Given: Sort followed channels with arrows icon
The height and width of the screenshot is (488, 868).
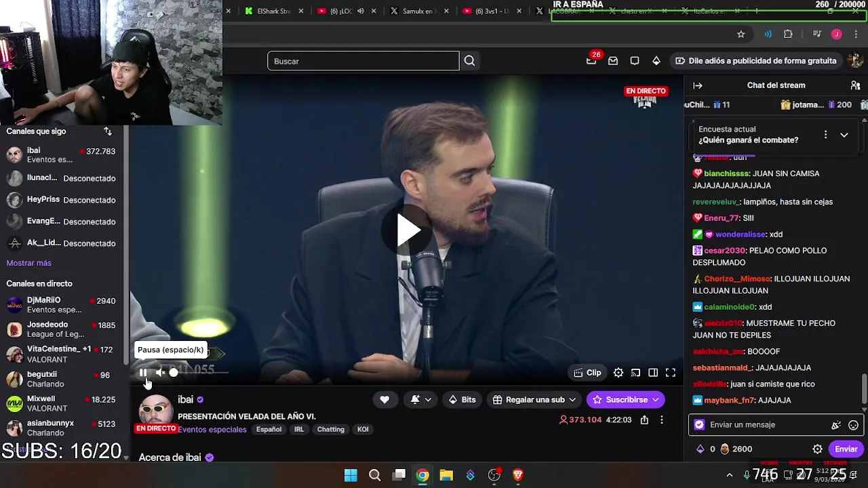Looking at the screenshot, I should pos(108,131).
